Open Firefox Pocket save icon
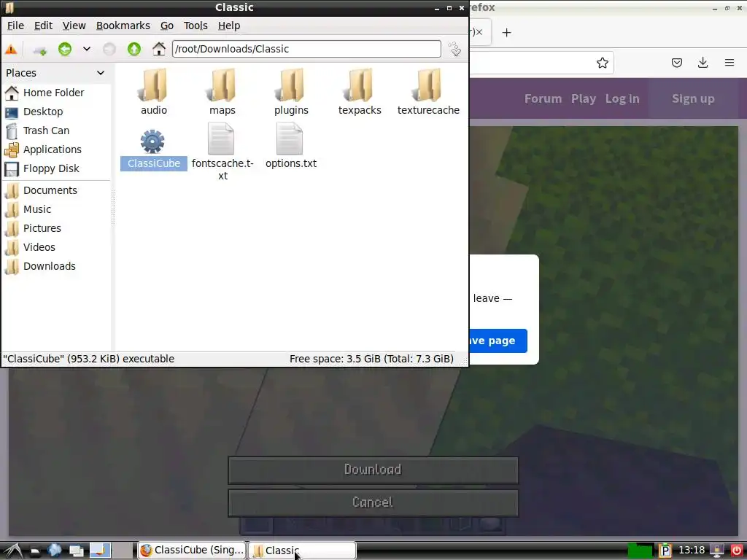 click(x=677, y=63)
